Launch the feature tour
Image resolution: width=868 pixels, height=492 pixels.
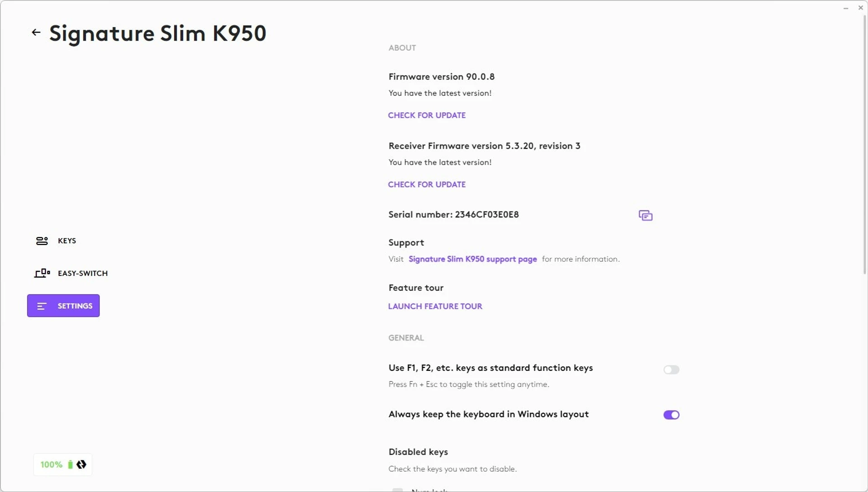click(x=435, y=306)
